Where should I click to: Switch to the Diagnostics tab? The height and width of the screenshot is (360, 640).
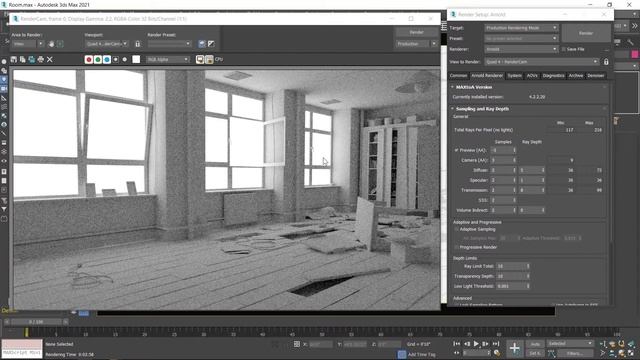click(x=553, y=76)
